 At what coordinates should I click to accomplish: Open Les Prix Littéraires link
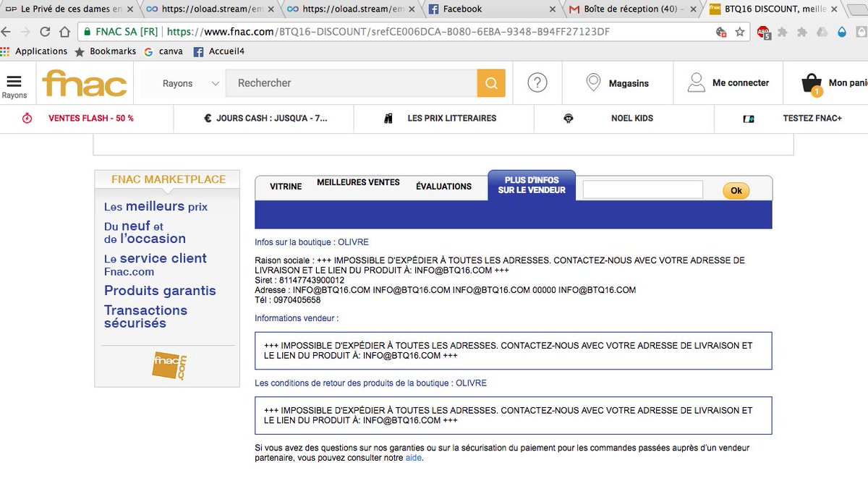(x=452, y=118)
